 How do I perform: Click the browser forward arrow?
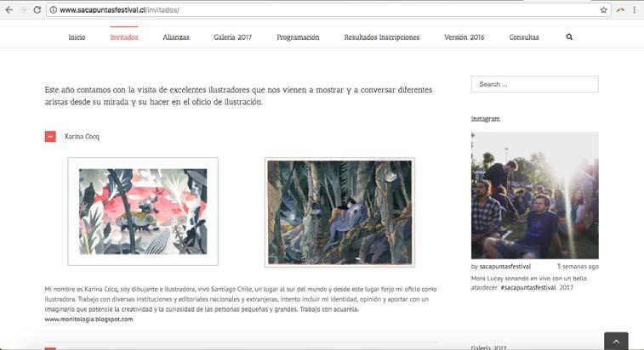click(24, 10)
